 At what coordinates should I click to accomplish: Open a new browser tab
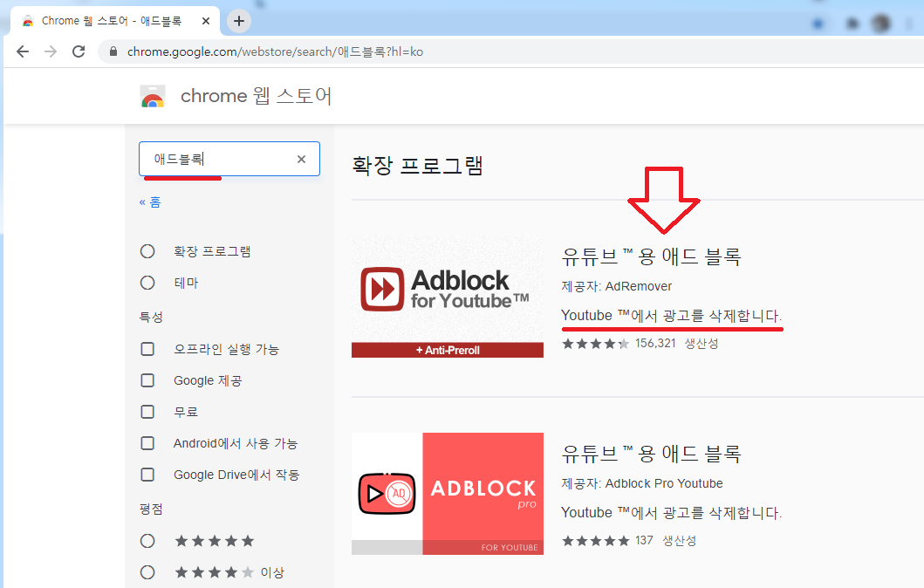(239, 21)
